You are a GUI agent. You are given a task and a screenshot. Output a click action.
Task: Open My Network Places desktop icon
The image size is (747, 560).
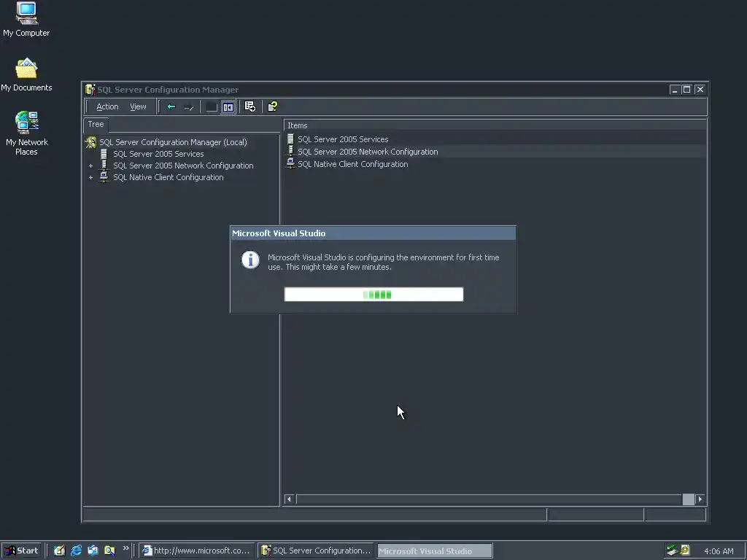coord(26,133)
